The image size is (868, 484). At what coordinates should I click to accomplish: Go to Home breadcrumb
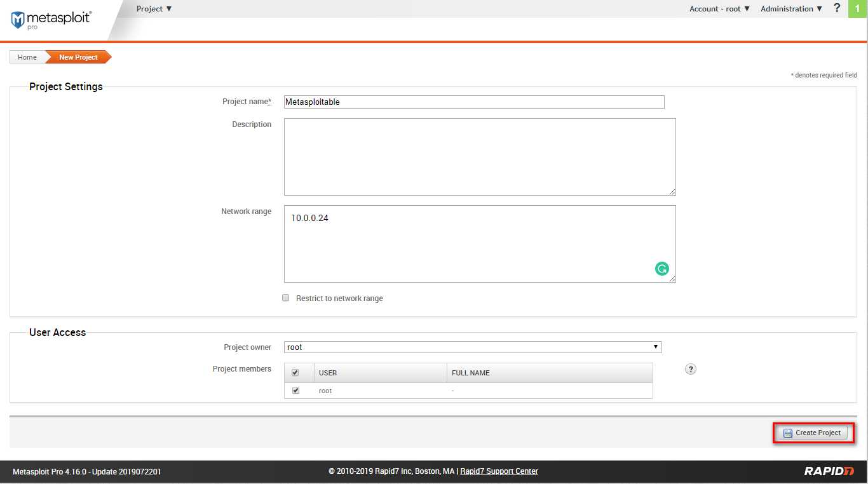pyautogui.click(x=27, y=57)
